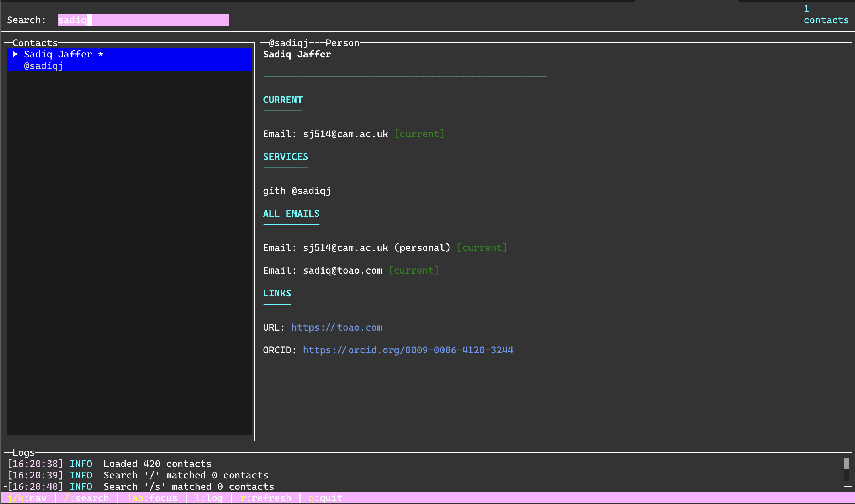855x504 pixels.
Task: Open logs via l:log status bar shortcut
Action: (x=208, y=497)
